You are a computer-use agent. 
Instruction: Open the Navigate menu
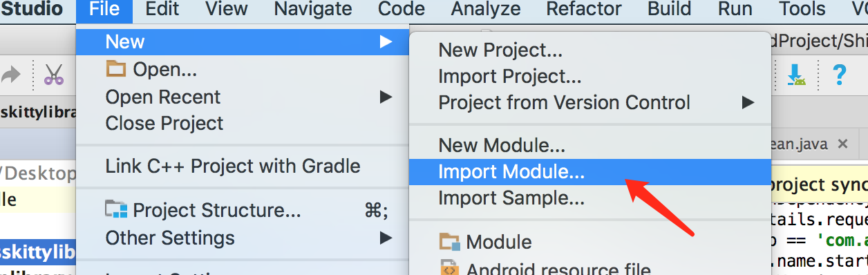313,9
